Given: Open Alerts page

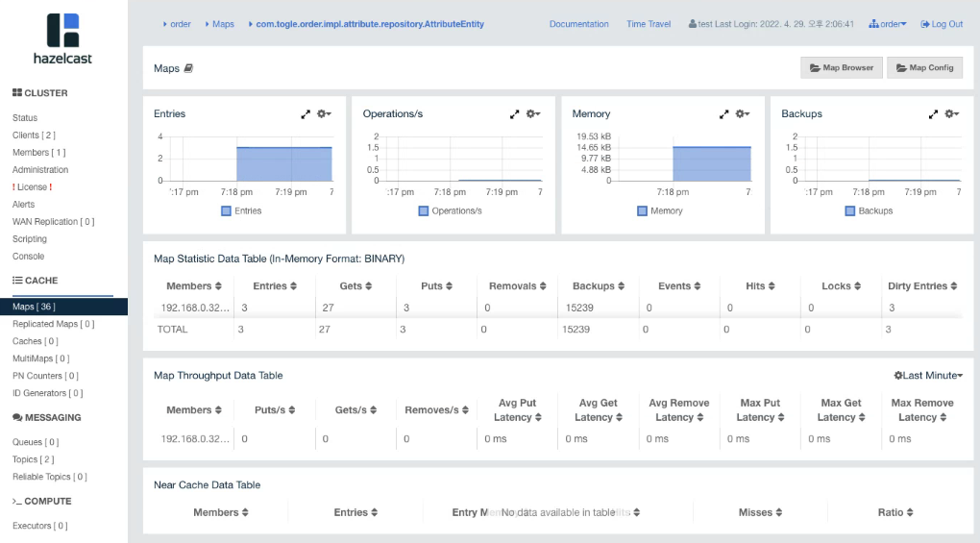Looking at the screenshot, I should [24, 205].
